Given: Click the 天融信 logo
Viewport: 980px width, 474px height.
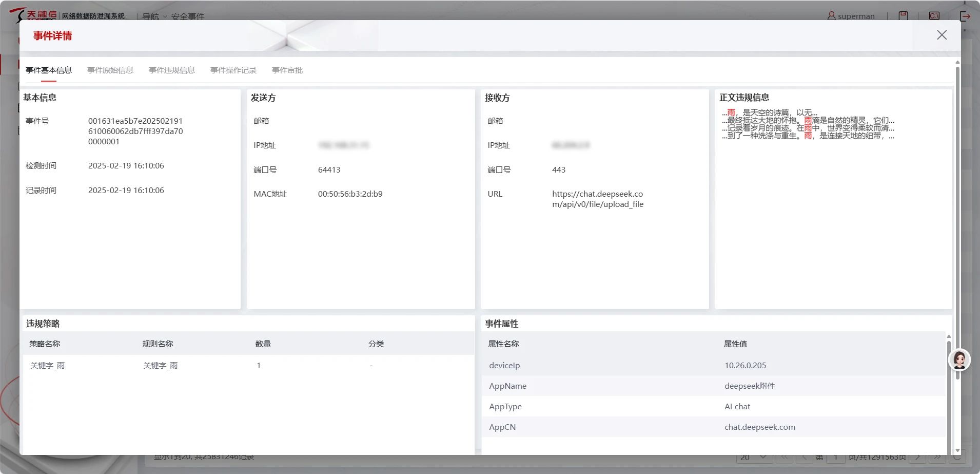Looking at the screenshot, I should tap(33, 15).
